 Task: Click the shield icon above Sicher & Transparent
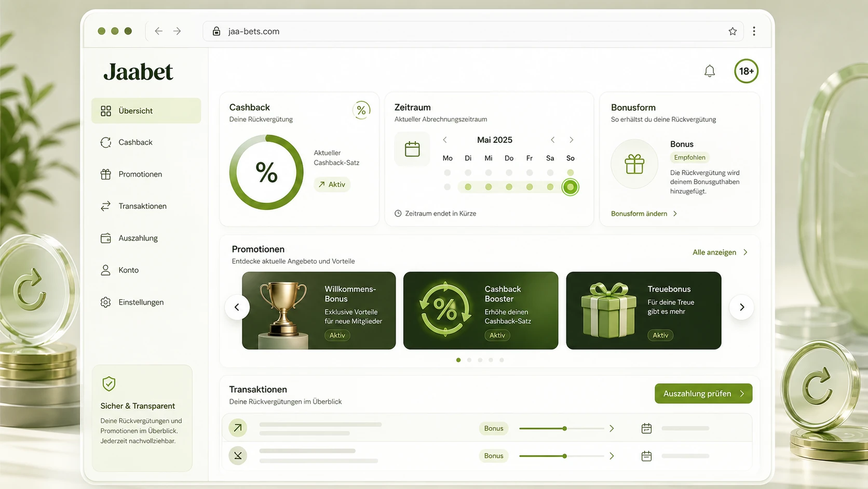click(109, 384)
